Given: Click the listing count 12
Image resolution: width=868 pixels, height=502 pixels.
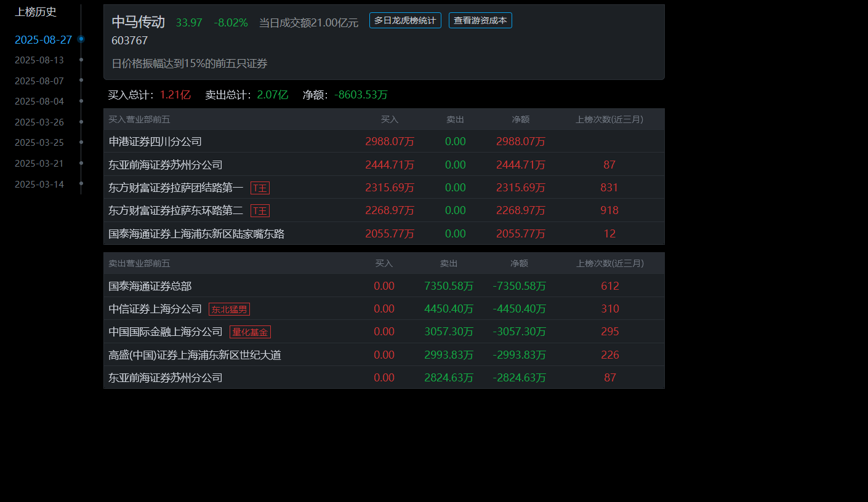Looking at the screenshot, I should (609, 234).
